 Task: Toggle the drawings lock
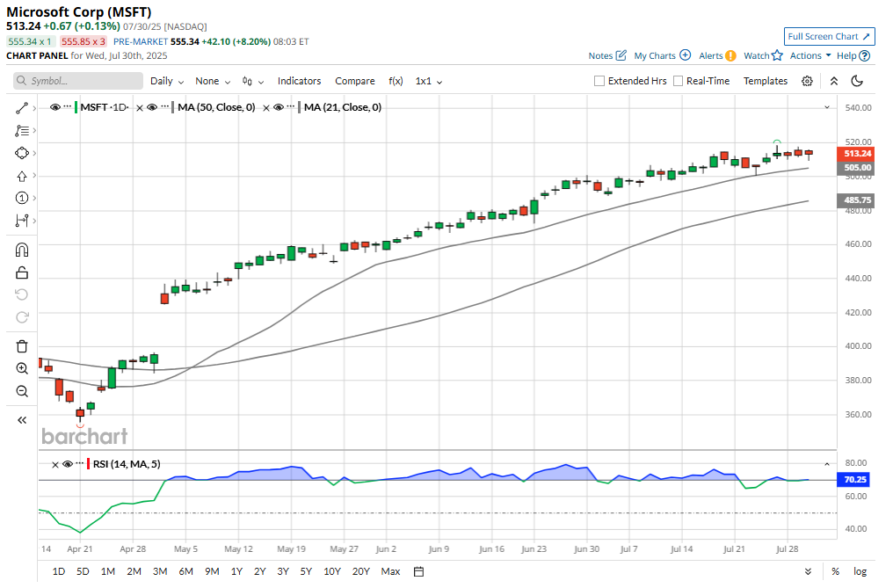click(22, 272)
